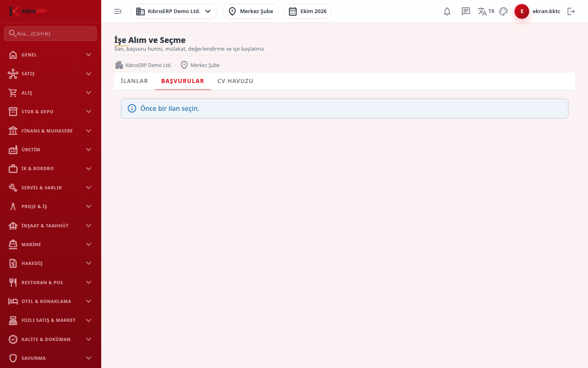
Task: Click the Finans & Muhasebe bank icon
Action: point(13,131)
